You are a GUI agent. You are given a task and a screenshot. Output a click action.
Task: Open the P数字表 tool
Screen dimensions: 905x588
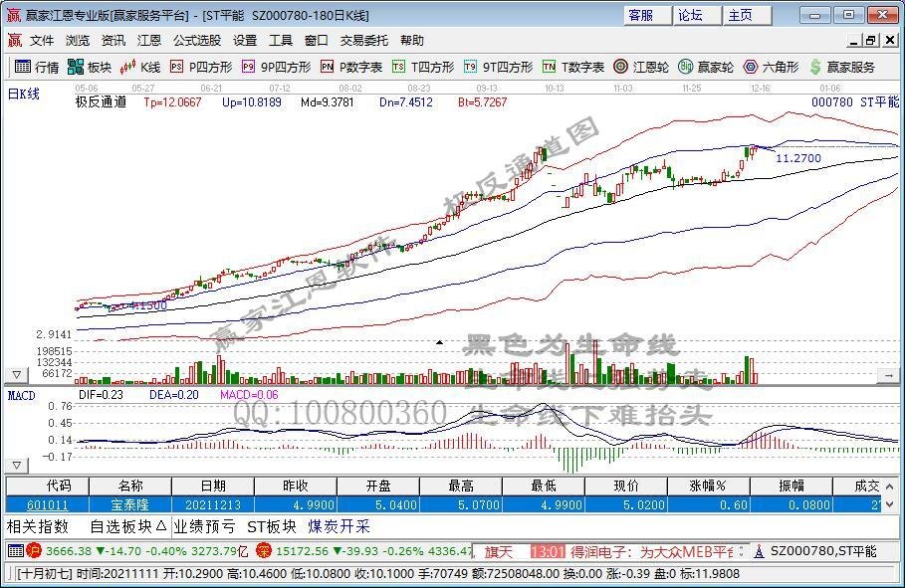pos(350,67)
